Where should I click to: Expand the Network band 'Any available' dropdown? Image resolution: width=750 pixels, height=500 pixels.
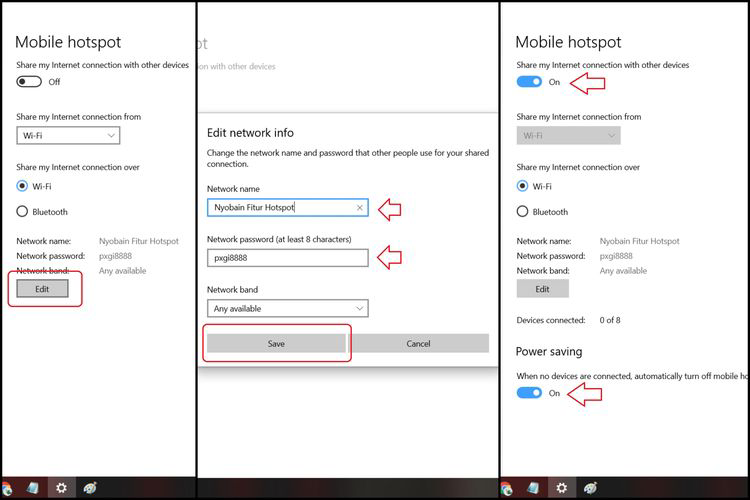pyautogui.click(x=287, y=309)
